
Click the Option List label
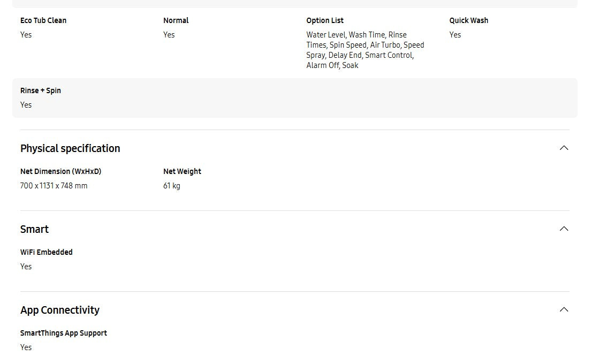pos(325,20)
